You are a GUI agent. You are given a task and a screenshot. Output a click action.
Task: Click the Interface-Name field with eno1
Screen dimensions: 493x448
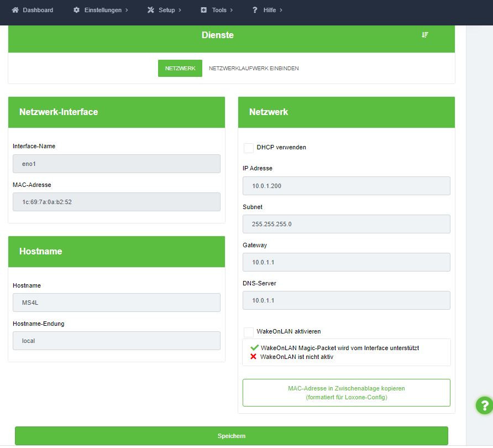point(116,164)
